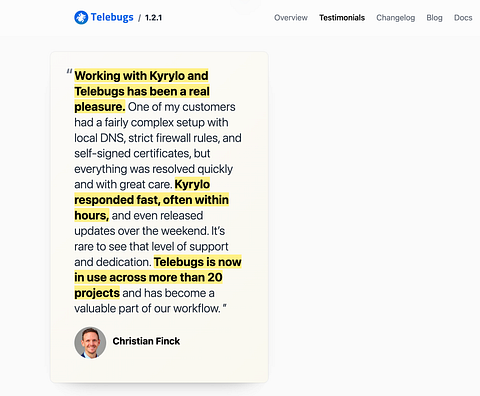Click the Christian Finck author name

tap(146, 341)
